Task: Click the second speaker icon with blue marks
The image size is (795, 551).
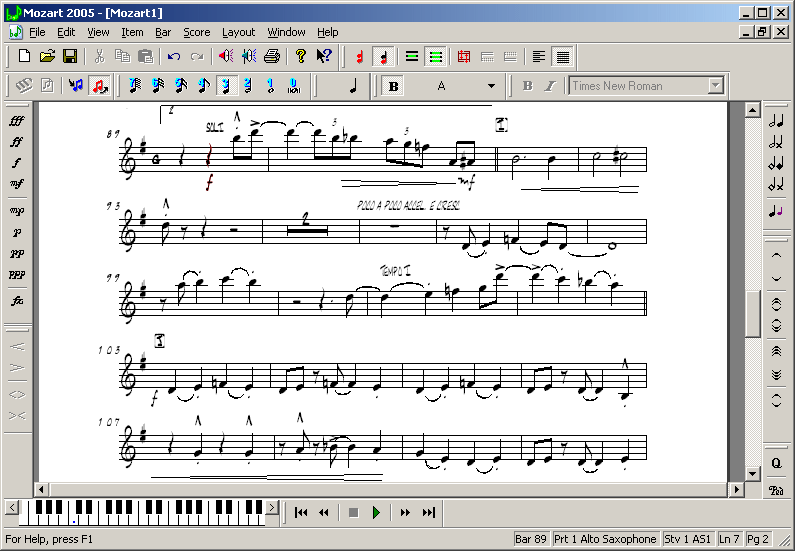Action: (249, 56)
